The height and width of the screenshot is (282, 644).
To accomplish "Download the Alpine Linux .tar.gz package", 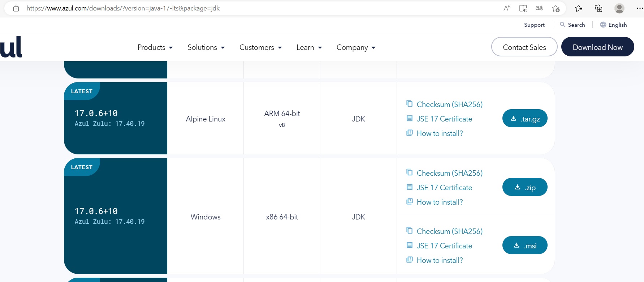I will tap(525, 118).
